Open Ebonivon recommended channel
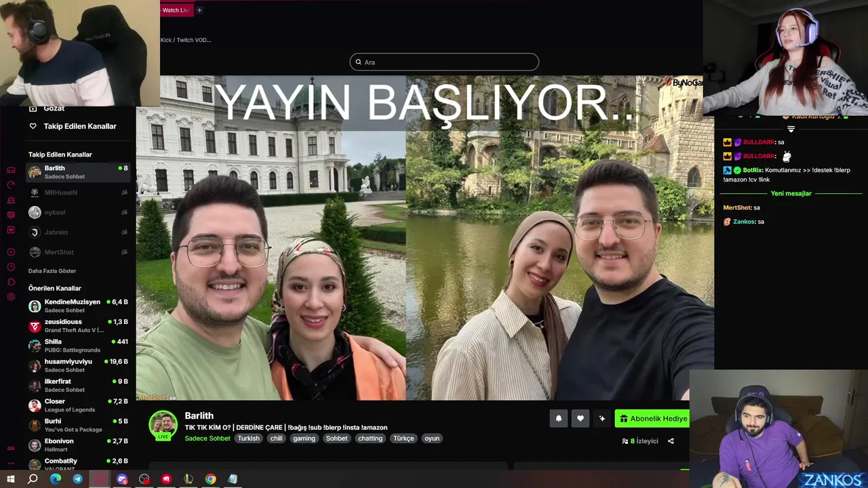Image resolution: width=868 pixels, height=488 pixels. [x=77, y=445]
